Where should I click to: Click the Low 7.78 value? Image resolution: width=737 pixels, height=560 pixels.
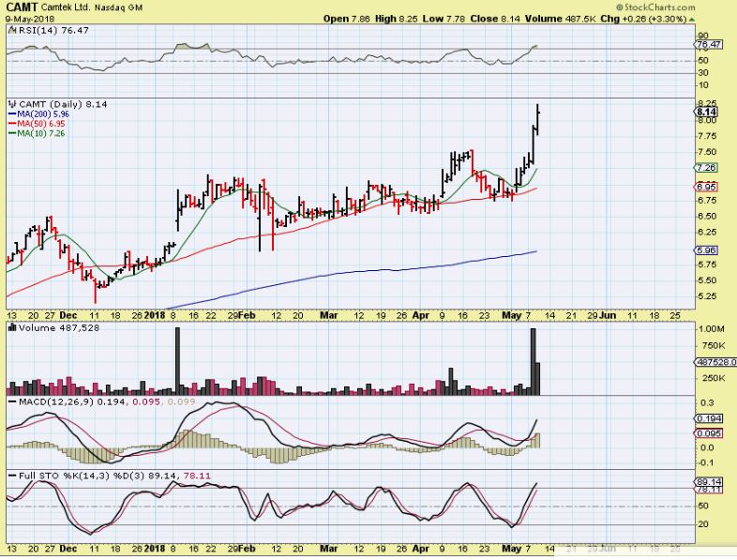click(444, 19)
